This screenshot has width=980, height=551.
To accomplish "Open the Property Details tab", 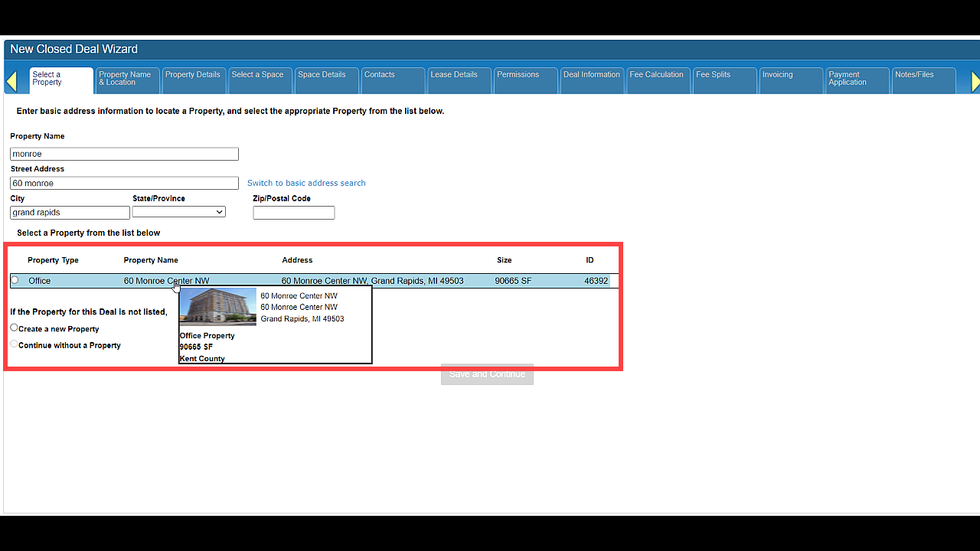I will pyautogui.click(x=193, y=80).
